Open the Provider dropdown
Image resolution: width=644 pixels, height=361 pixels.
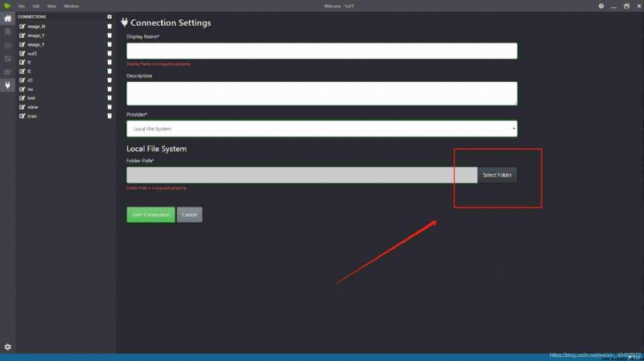point(321,129)
